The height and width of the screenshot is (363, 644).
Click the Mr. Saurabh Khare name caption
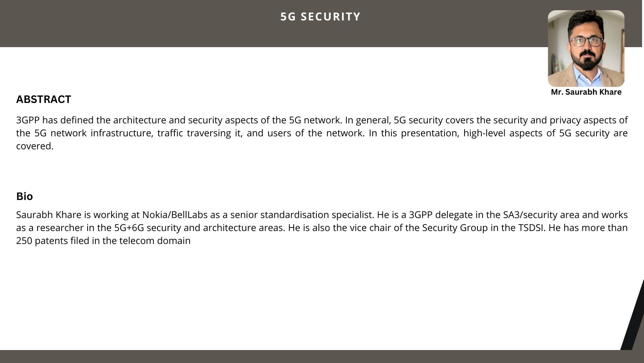586,92
